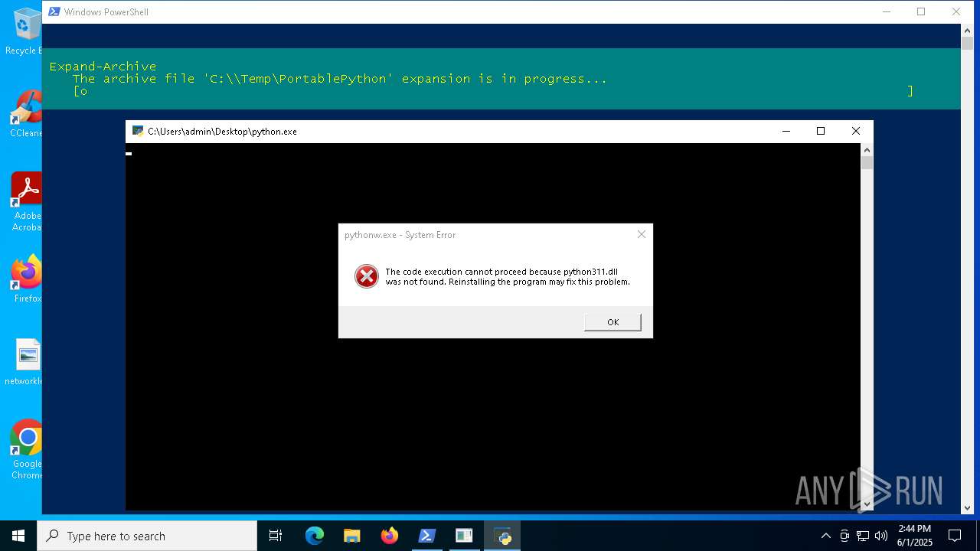The width and height of the screenshot is (980, 551).
Task: Close the Windows PowerShell window
Action: pyautogui.click(x=956, y=11)
